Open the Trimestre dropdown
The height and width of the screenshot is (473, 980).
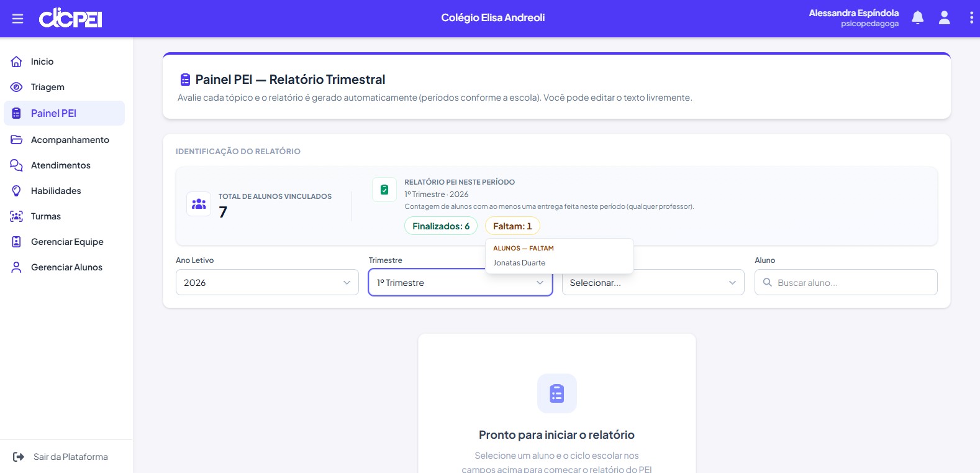(x=460, y=282)
